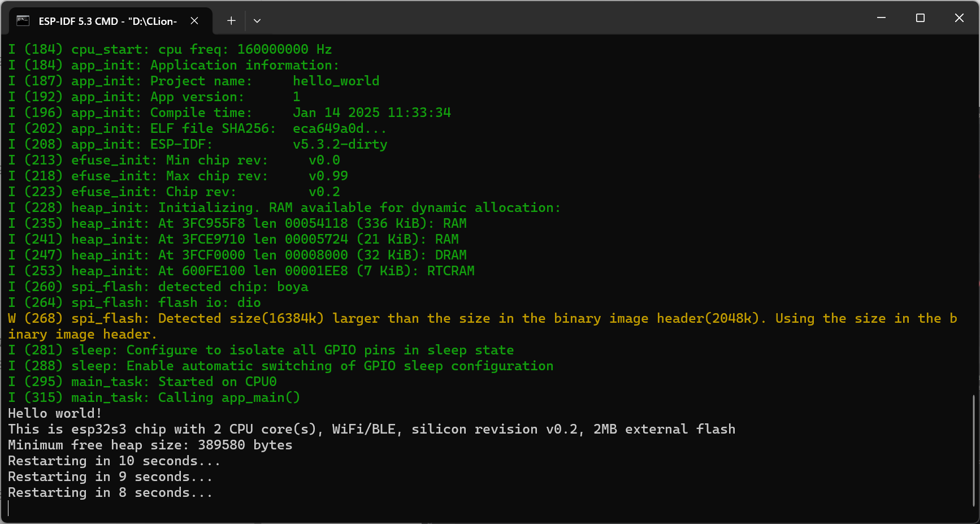Close the ESP-IDF 5.3 CMD tab
The height and width of the screenshot is (524, 980).
tap(194, 21)
